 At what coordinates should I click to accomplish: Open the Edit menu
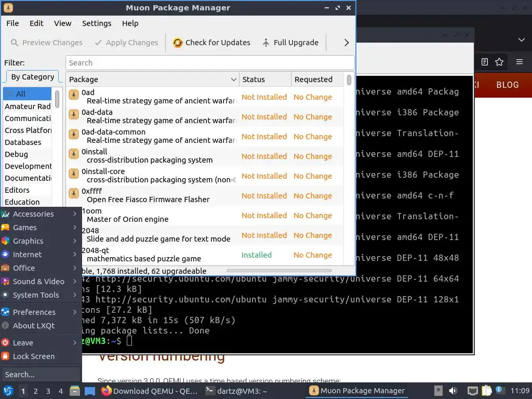pyautogui.click(x=36, y=23)
